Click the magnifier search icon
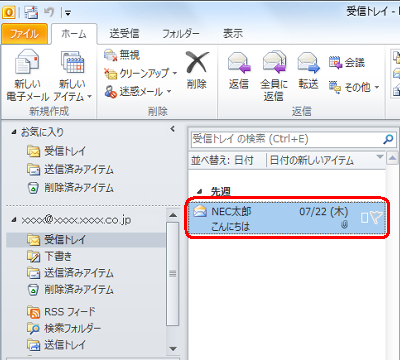400x360 pixels. tap(388, 139)
